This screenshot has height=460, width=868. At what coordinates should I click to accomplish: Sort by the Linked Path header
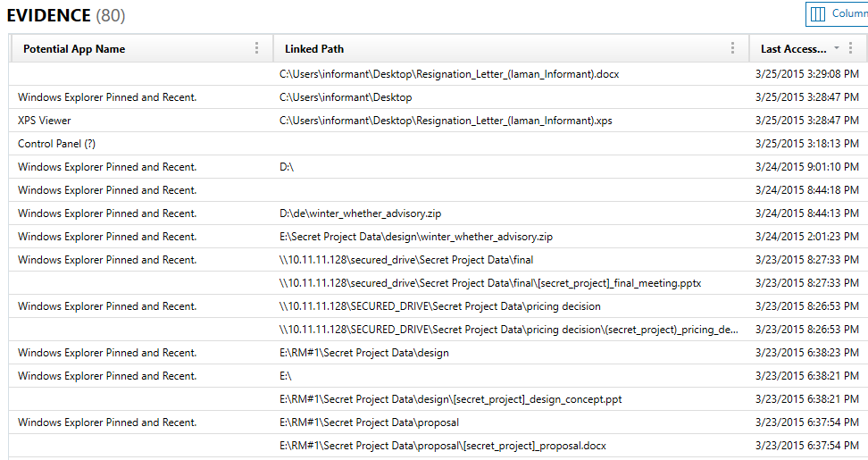click(x=314, y=49)
